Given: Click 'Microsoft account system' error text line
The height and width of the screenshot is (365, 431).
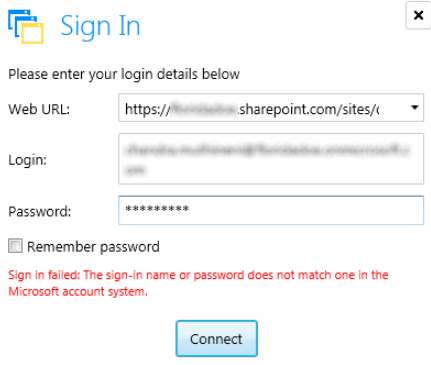Looking at the screenshot, I should (x=78, y=291).
